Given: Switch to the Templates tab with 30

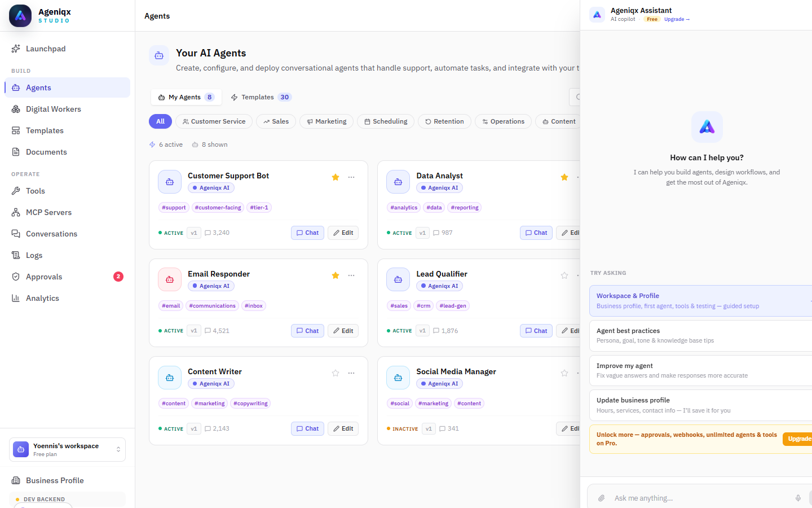Looking at the screenshot, I should [x=261, y=97].
